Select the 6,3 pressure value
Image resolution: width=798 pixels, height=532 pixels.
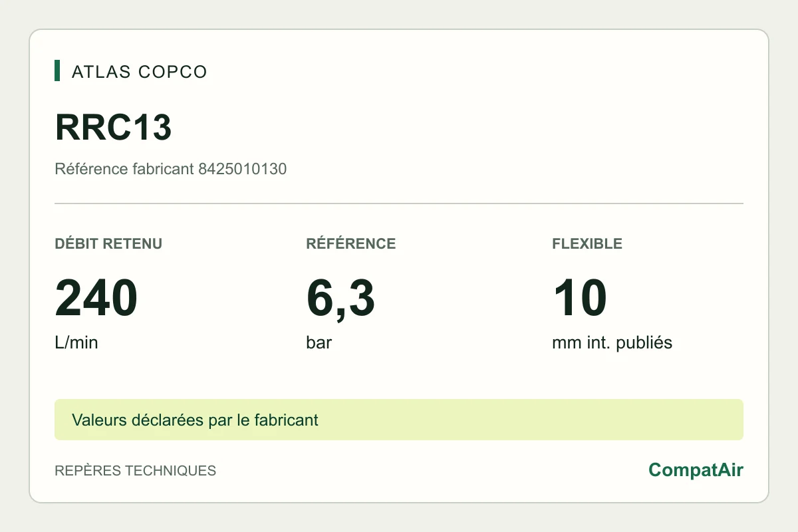point(340,299)
